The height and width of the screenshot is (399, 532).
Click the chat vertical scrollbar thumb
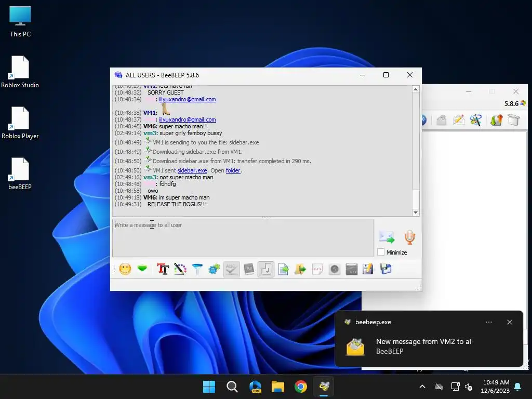coord(416,199)
